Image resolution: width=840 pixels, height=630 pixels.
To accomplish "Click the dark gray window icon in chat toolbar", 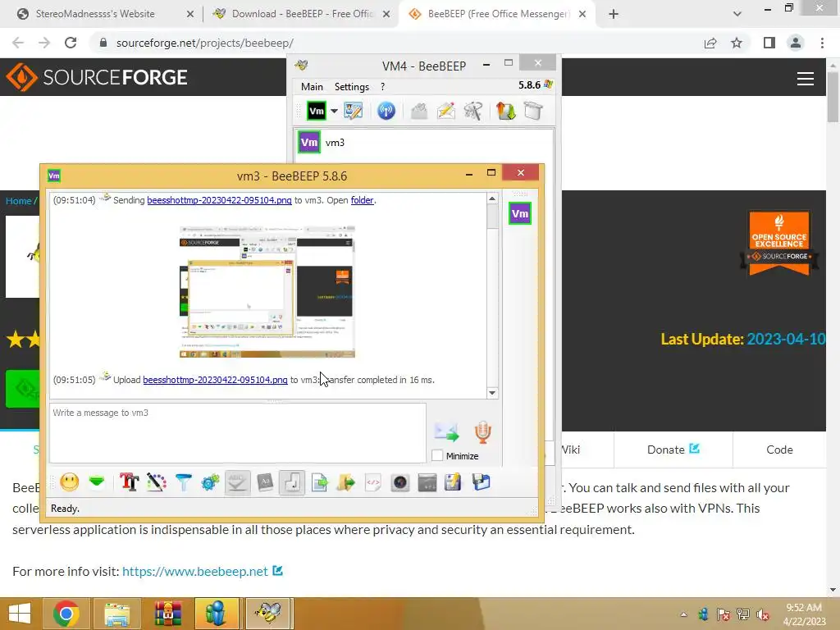I will 427,482.
